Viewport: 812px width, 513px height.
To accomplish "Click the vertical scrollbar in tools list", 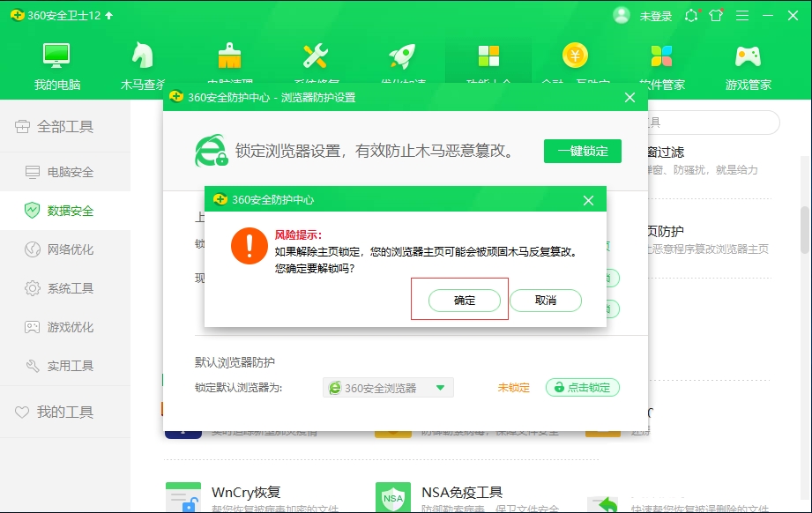I will (x=805, y=230).
